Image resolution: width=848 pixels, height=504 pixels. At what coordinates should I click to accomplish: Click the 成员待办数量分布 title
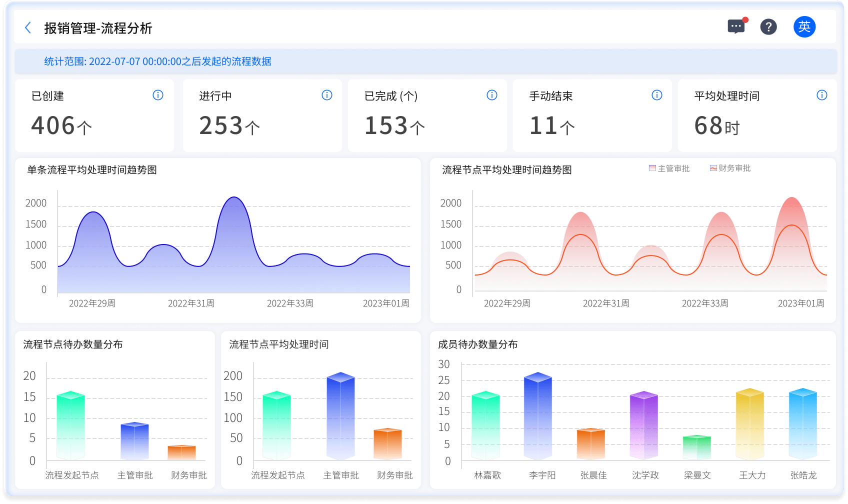pyautogui.click(x=478, y=344)
